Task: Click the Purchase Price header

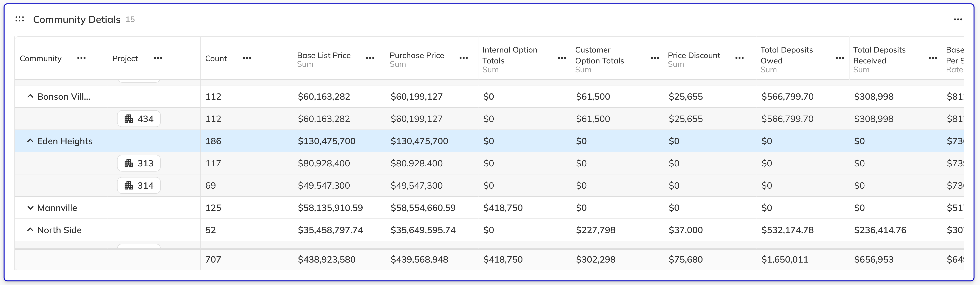Action: 417,56
